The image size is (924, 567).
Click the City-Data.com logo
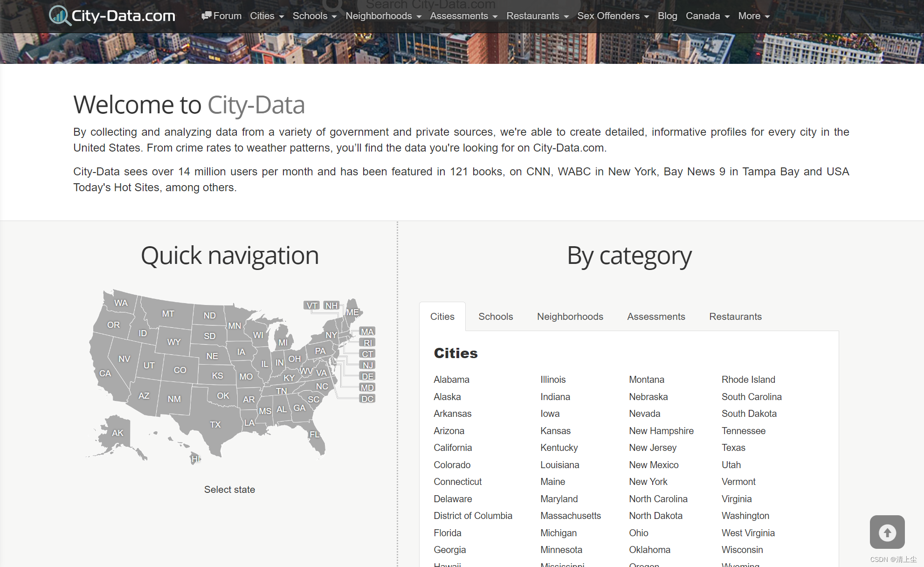(x=112, y=15)
